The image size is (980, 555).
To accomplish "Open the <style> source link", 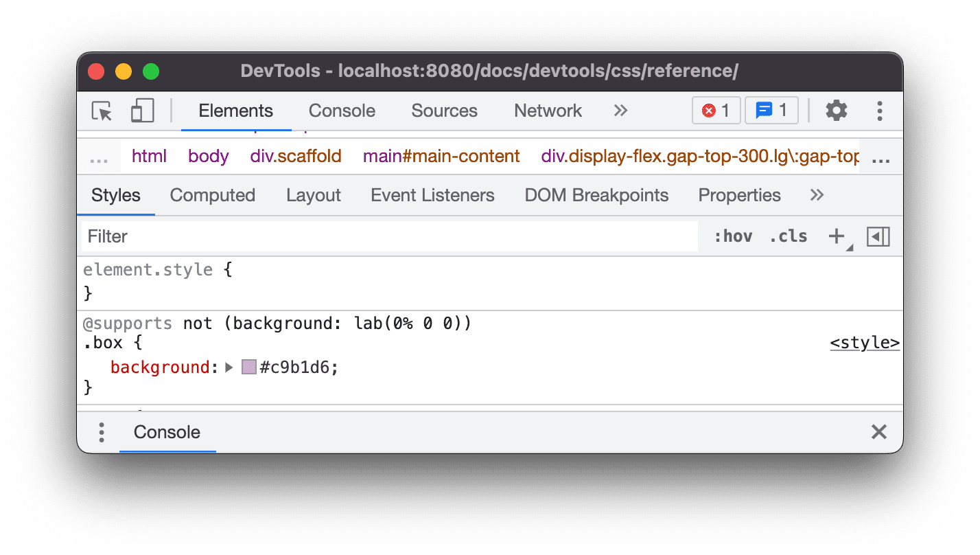I will point(864,342).
